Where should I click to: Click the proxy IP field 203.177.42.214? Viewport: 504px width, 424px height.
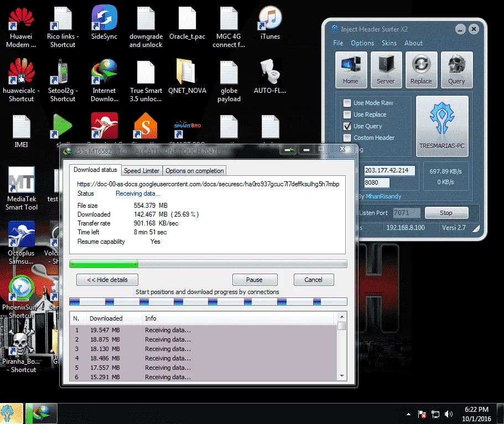(389, 170)
